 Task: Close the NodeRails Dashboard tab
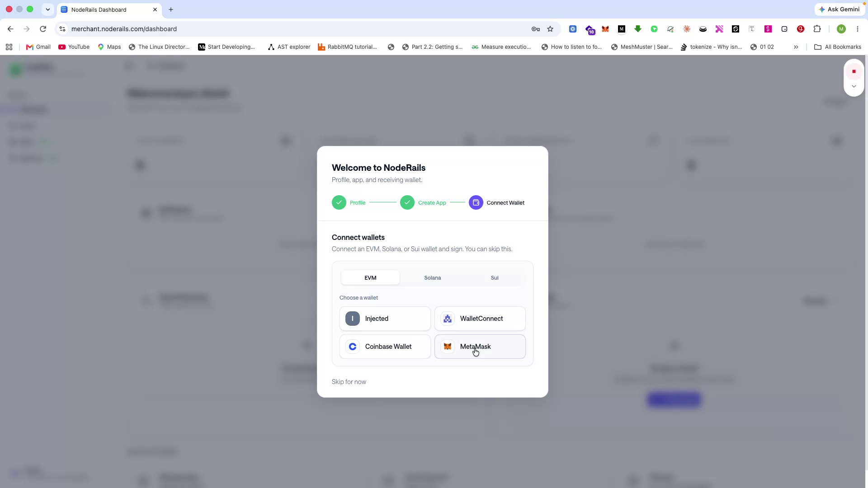tap(155, 9)
